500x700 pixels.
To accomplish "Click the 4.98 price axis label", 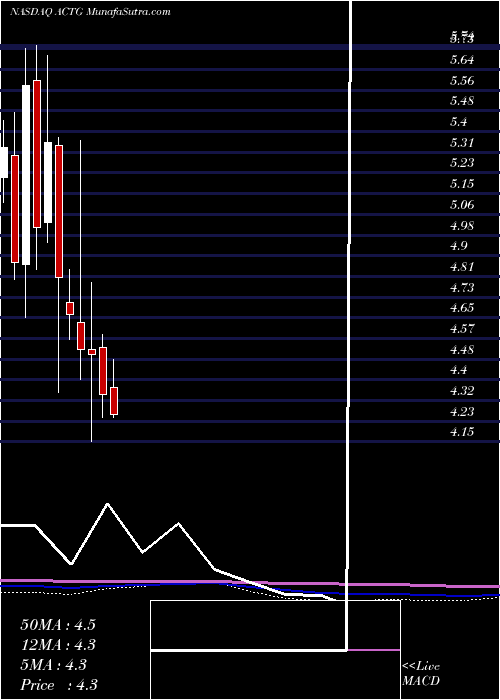I will [x=462, y=225].
